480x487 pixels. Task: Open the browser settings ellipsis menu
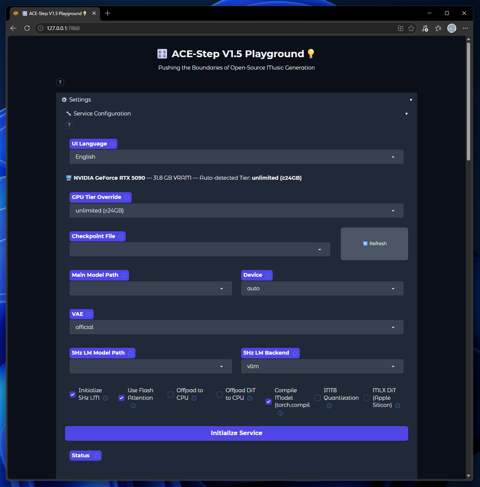(465, 28)
